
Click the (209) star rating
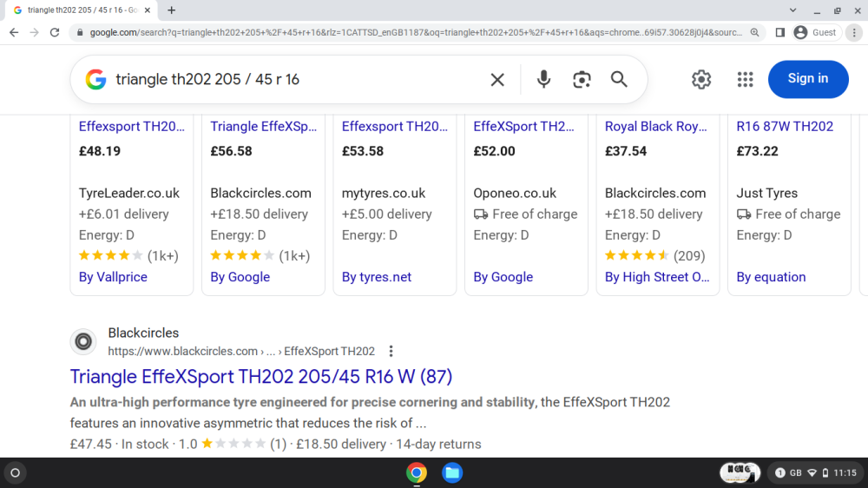pos(654,256)
